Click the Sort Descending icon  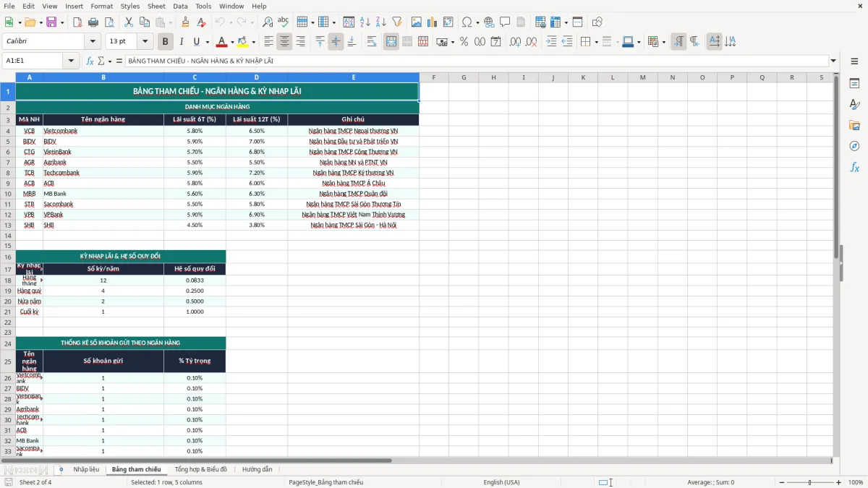[x=380, y=22]
